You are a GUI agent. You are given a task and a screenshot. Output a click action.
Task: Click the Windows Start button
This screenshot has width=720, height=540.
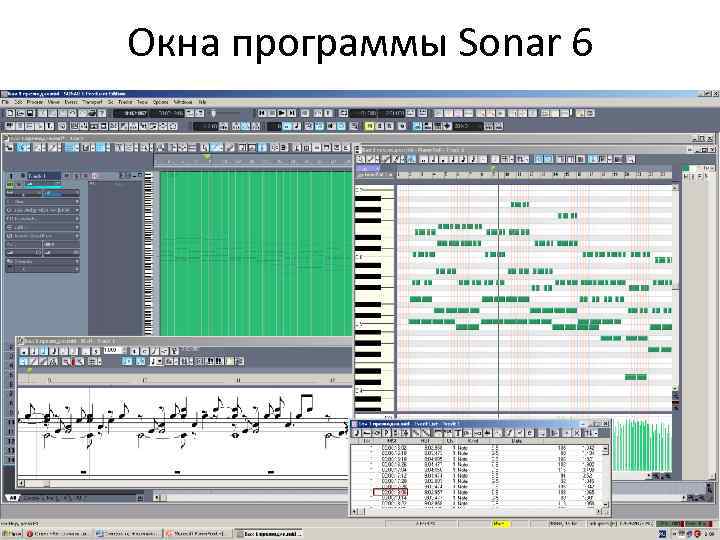11,534
